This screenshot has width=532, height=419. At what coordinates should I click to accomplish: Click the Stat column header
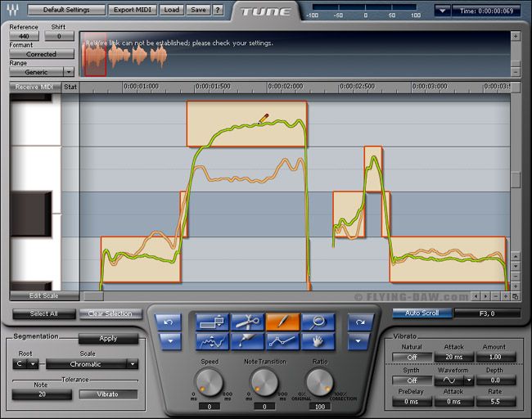[70, 87]
